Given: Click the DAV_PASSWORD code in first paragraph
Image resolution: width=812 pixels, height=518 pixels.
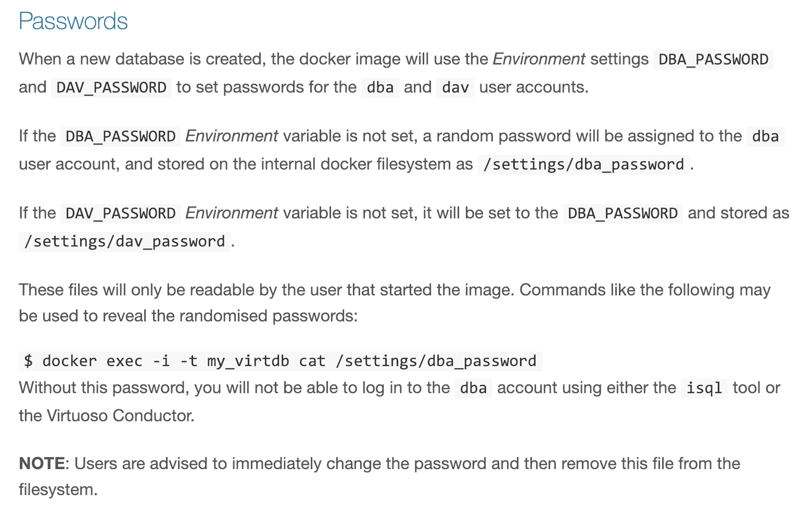Looking at the screenshot, I should coord(111,87).
